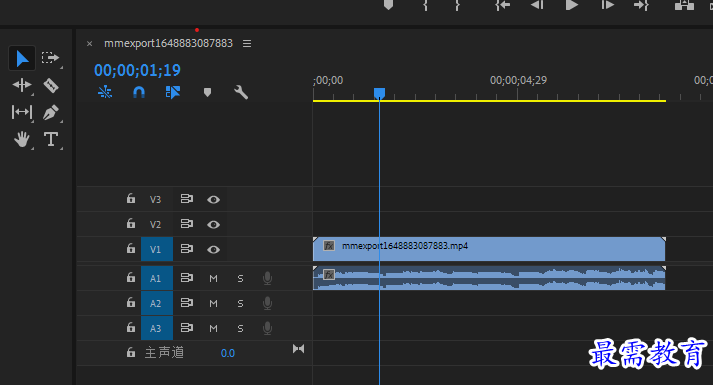Hide the V1 track output eye
Viewport: 713px width, 385px height.
click(x=213, y=250)
